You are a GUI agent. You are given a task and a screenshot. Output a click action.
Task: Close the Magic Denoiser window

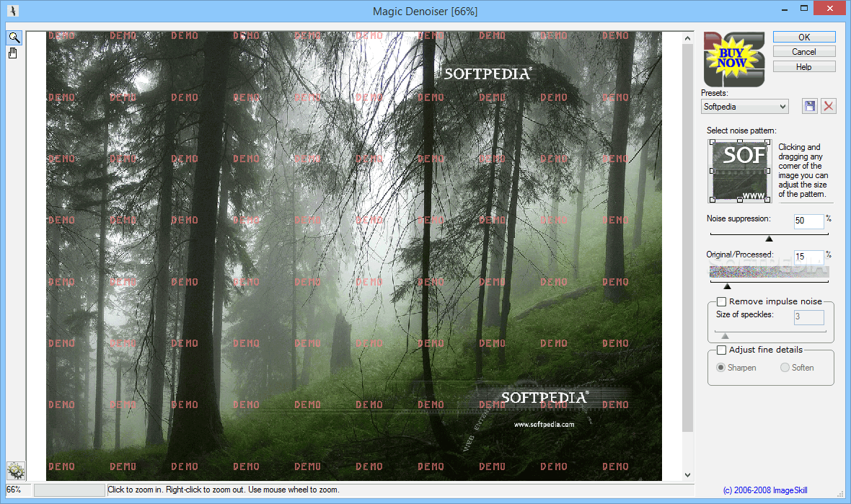point(830,8)
